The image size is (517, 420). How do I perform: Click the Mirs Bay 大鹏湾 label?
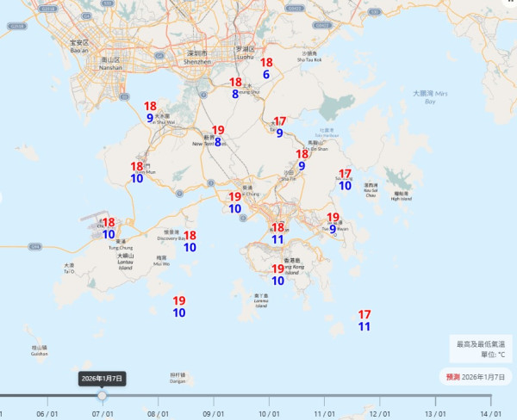click(430, 97)
